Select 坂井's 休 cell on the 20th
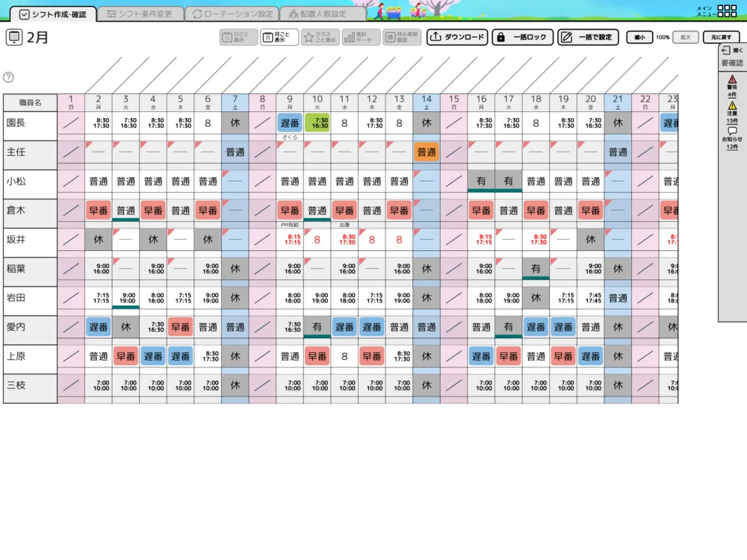Screen dimensions: 747x560 [x=591, y=239]
